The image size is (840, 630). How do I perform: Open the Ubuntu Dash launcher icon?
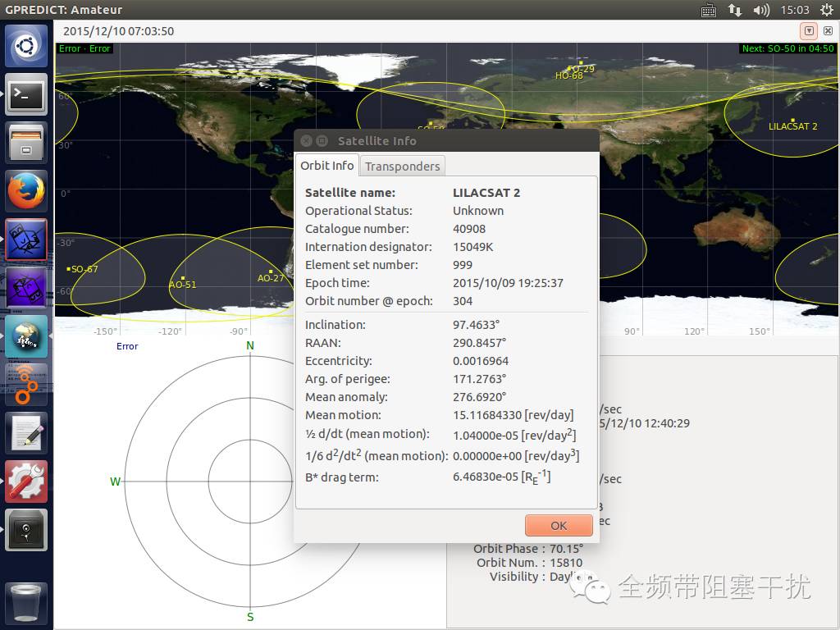(26, 46)
